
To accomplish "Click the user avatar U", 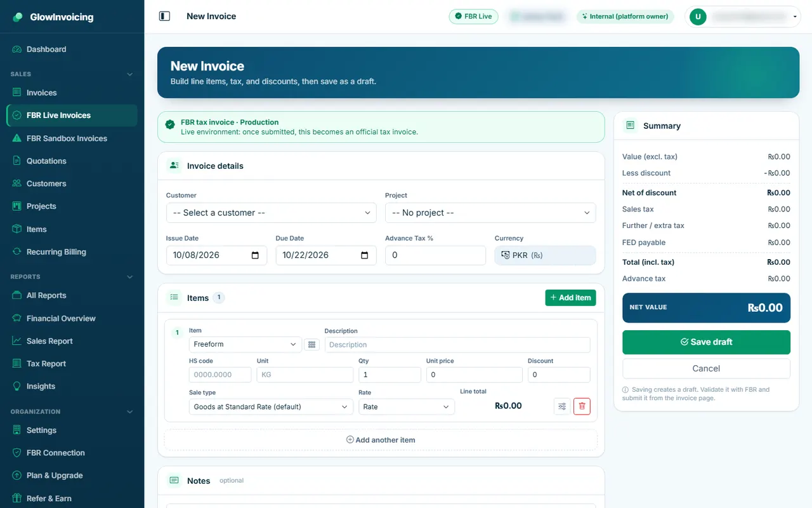I will coord(698,17).
